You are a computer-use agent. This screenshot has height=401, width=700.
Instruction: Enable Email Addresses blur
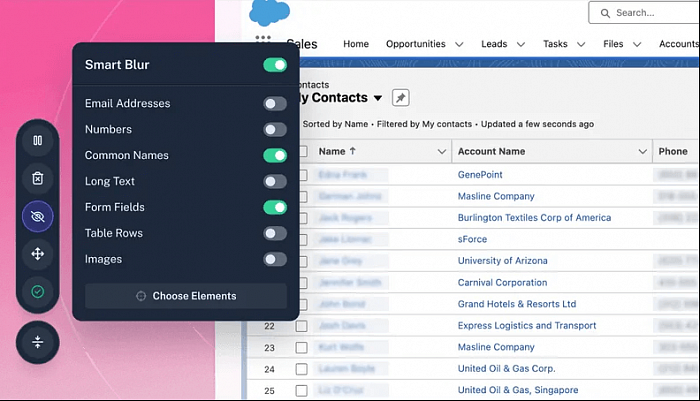[275, 104]
